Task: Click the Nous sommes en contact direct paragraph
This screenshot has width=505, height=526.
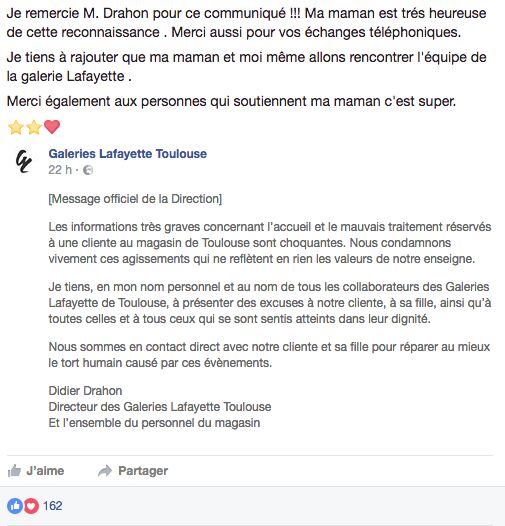Action: click(x=269, y=355)
